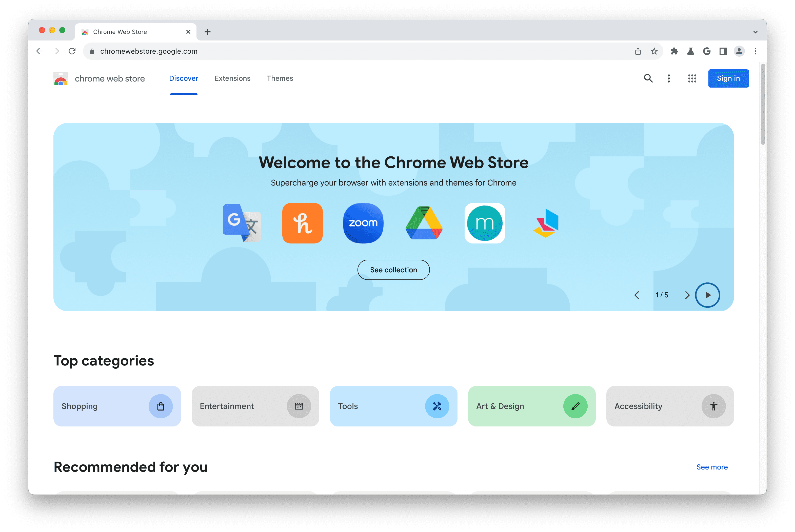
Task: Click the Google Drive extension icon
Action: (x=424, y=223)
